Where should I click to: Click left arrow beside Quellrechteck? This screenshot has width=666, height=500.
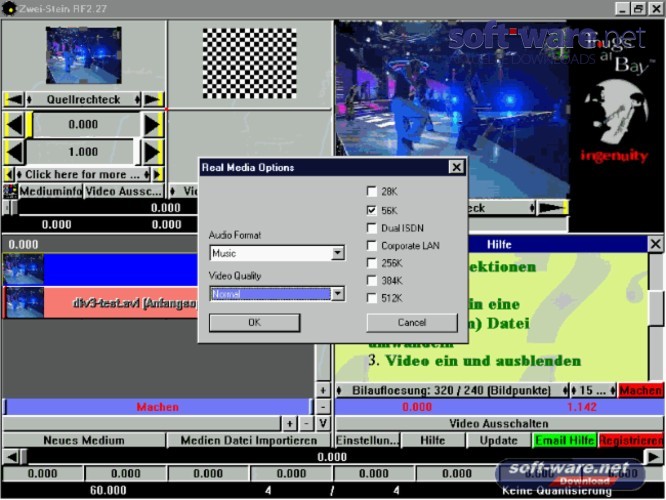click(x=14, y=99)
